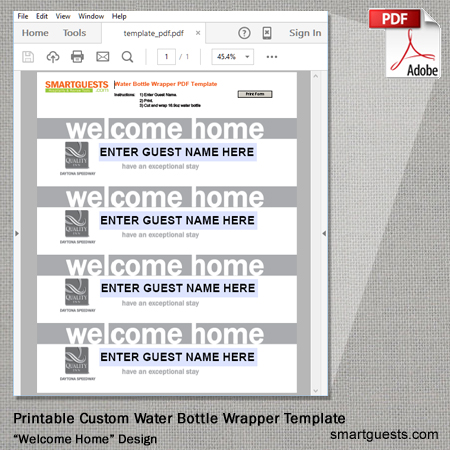Click the Sign In link
Viewport: 450px width, 450px height.
point(305,33)
